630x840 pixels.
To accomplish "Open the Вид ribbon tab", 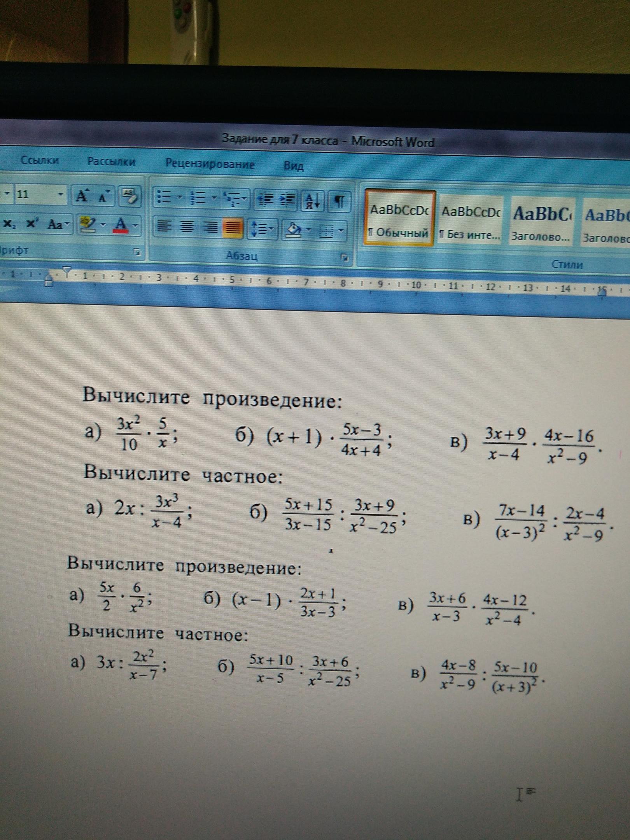I will point(294,166).
